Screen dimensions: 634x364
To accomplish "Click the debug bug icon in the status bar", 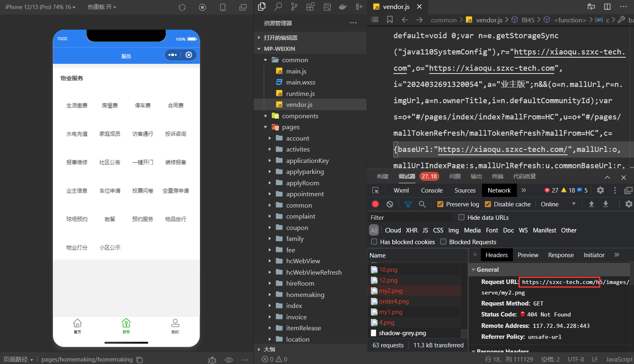I will (x=212, y=360).
